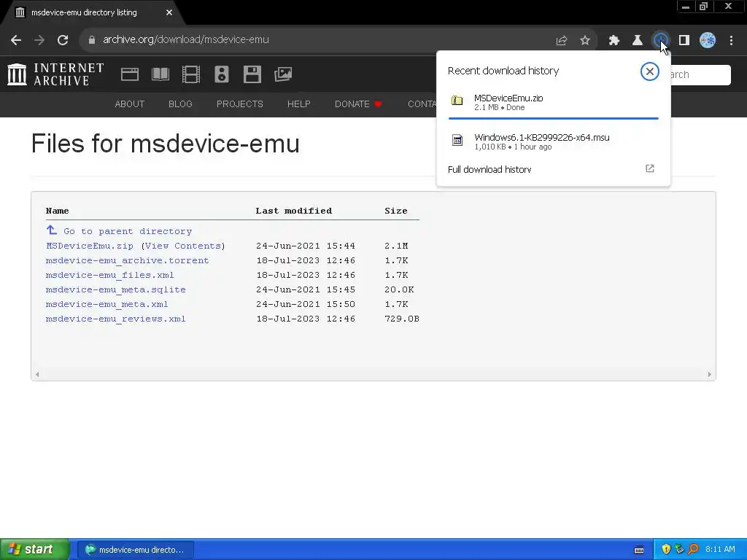Open the Video film strip icon
The image size is (747, 560).
[191, 74]
